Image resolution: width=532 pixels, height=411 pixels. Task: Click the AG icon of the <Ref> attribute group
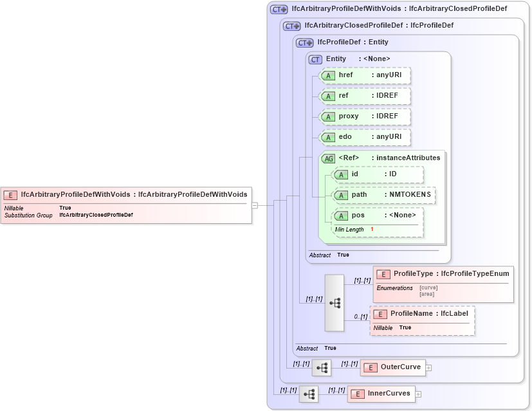[329, 158]
